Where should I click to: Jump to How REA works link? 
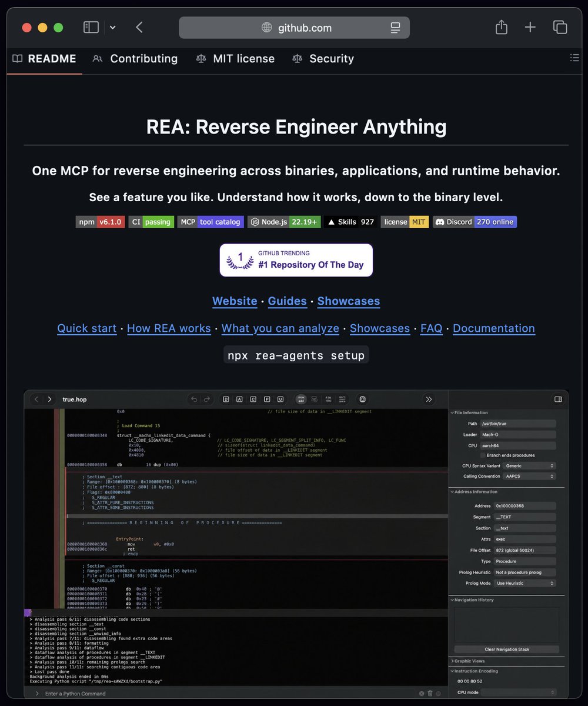pos(169,328)
